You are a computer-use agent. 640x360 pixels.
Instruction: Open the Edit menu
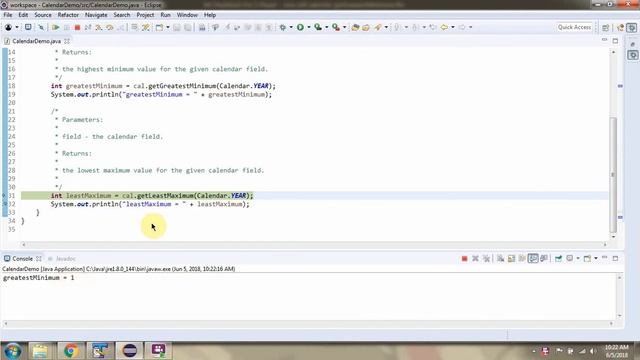[23, 15]
